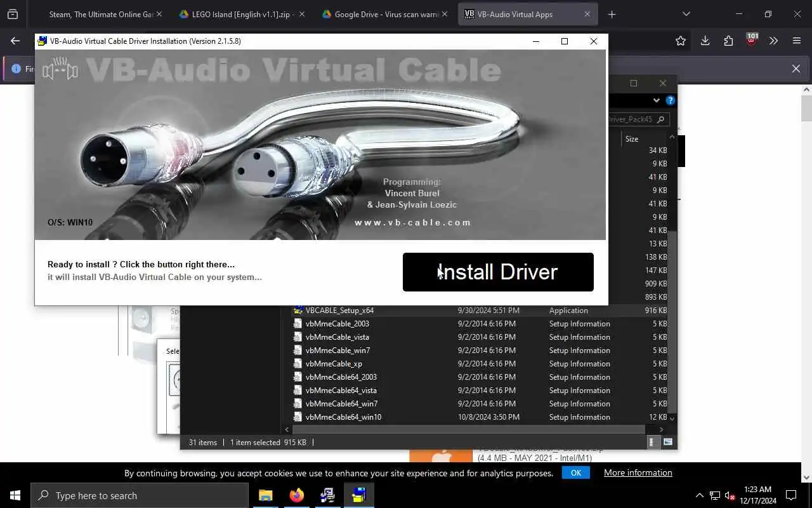The height and width of the screenshot is (508, 812).
Task: Click OK on the cookie notice
Action: tap(575, 472)
